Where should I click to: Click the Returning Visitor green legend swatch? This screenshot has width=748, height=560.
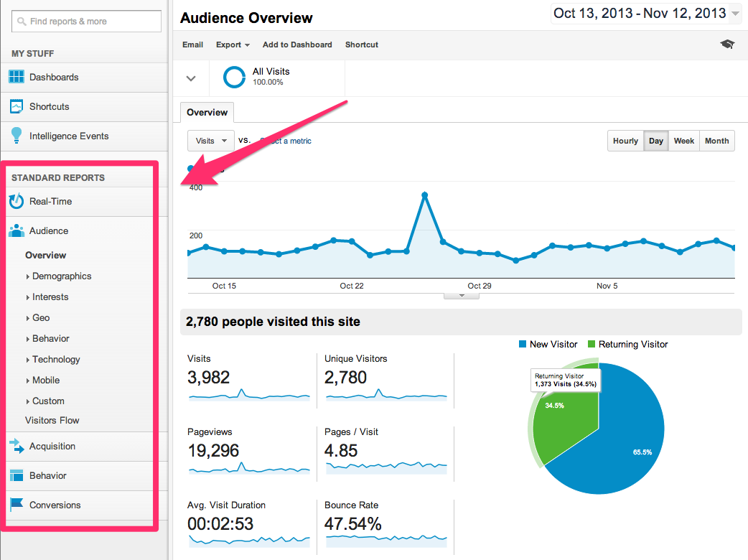(593, 345)
